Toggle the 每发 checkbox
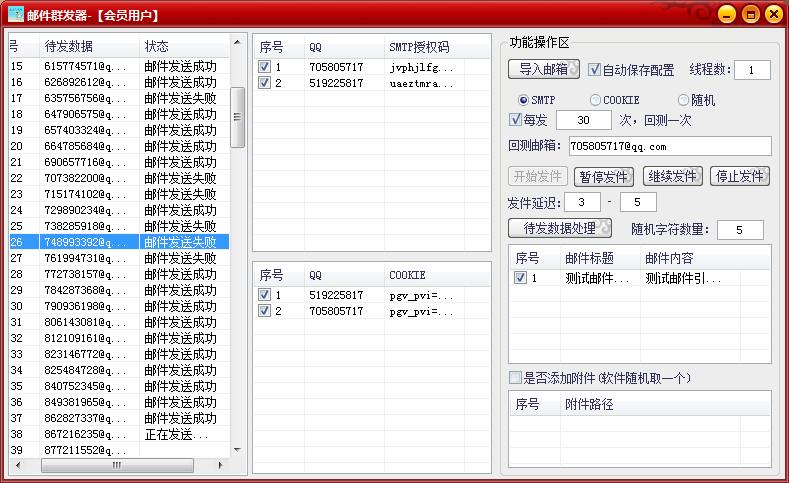Image resolution: width=789 pixels, height=483 pixels. [x=515, y=120]
